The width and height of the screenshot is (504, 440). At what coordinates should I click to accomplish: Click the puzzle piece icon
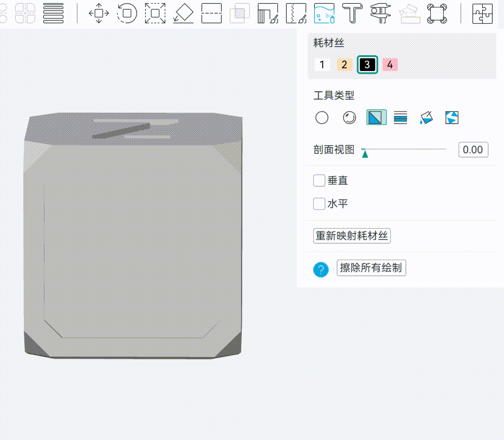click(x=482, y=13)
